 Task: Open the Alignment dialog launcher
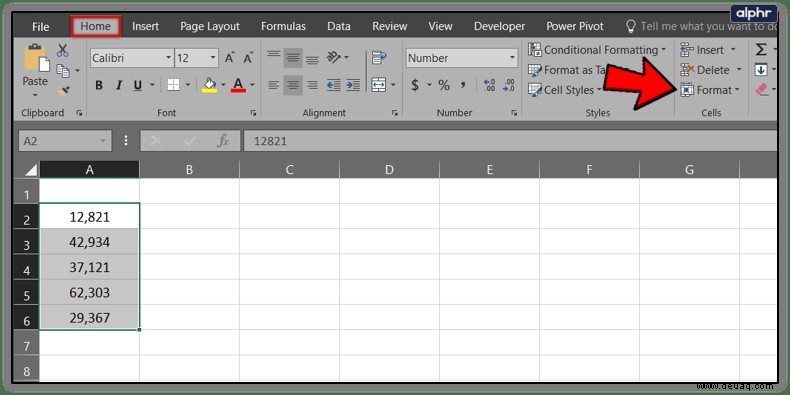tap(395, 113)
